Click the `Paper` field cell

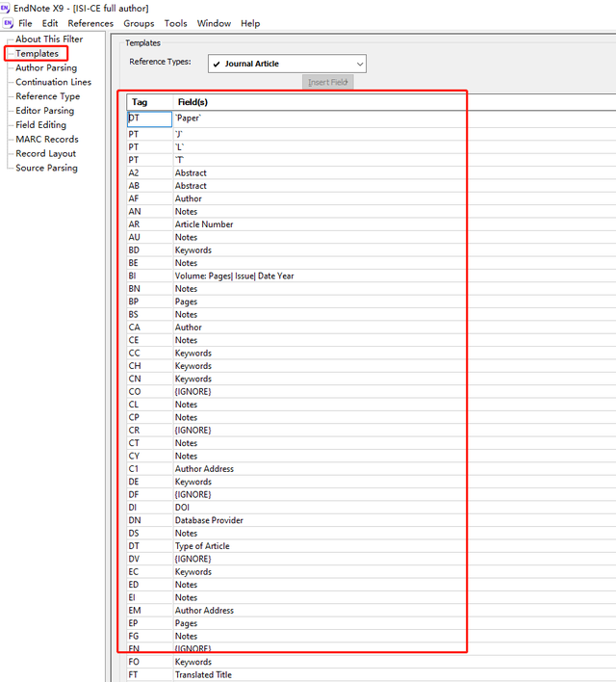(x=395, y=118)
